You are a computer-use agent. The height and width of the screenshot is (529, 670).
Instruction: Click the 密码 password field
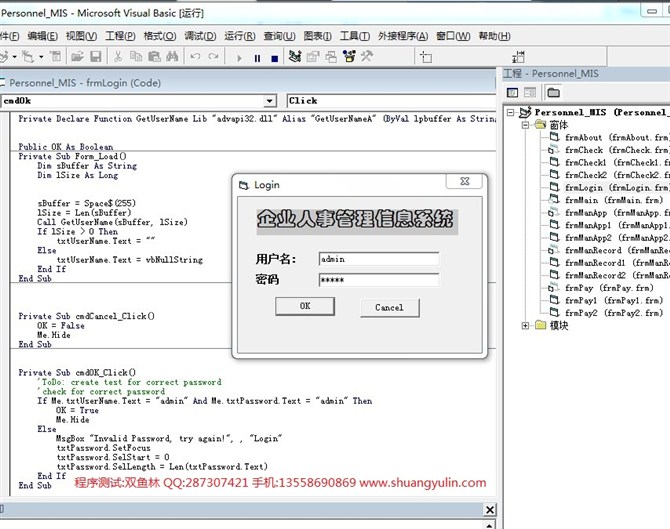377,280
